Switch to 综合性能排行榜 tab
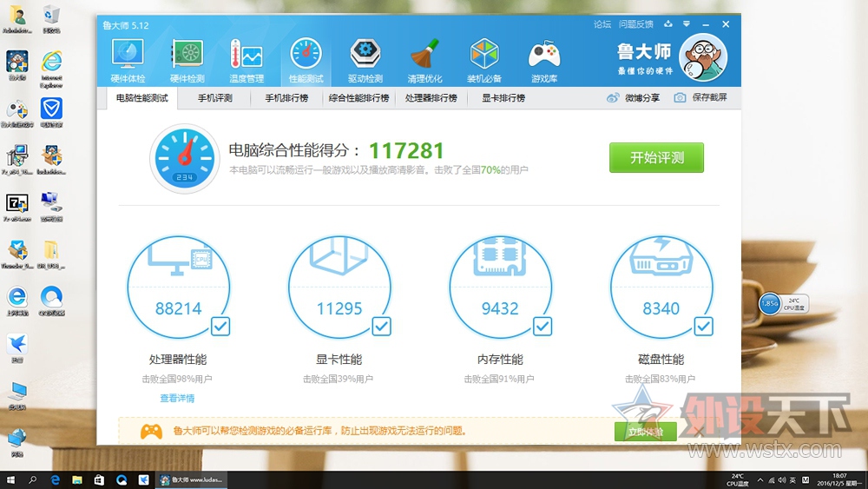The image size is (868, 489). (x=358, y=98)
